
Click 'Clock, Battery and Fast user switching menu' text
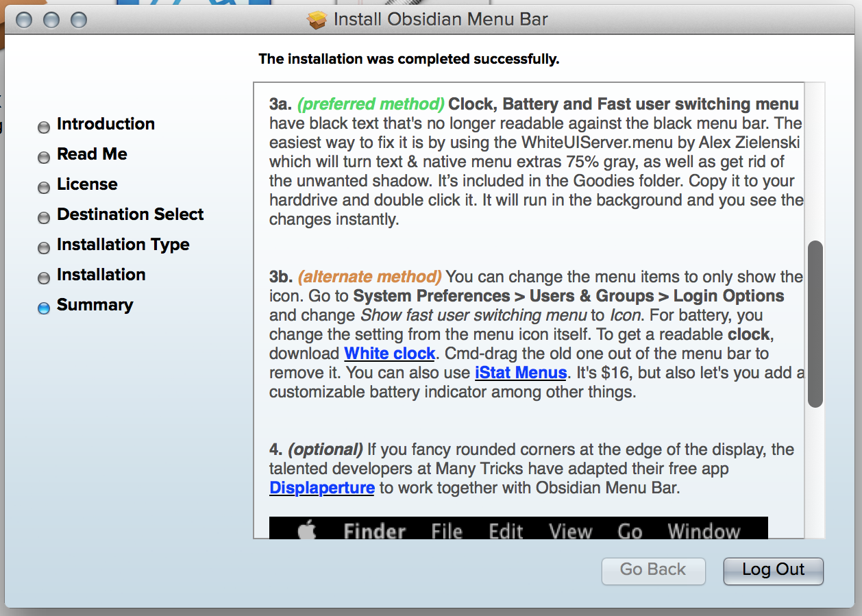[624, 104]
